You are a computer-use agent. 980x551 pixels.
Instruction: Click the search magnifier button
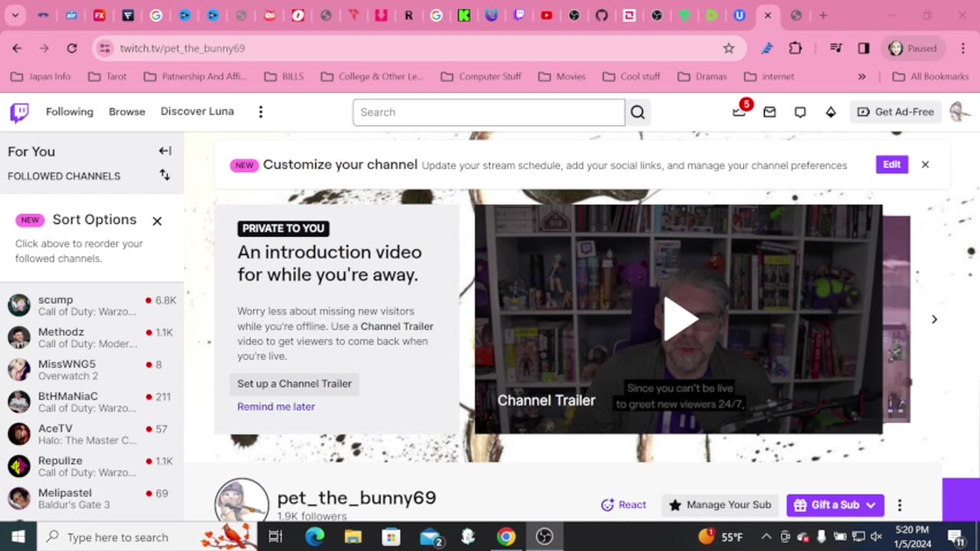(x=638, y=112)
